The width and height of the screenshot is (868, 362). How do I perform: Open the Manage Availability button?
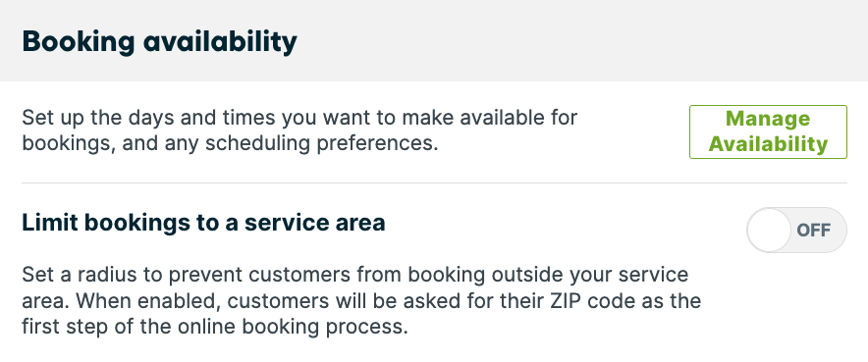point(768,131)
